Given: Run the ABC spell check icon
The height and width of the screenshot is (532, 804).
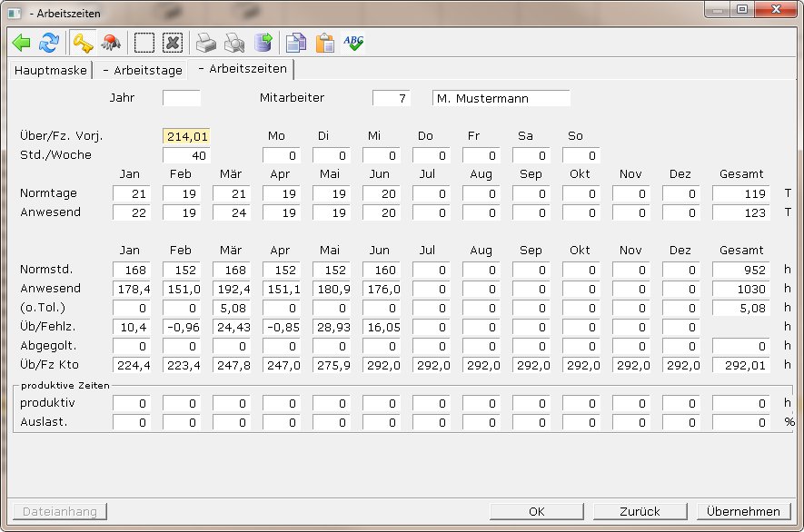Looking at the screenshot, I should click(353, 43).
